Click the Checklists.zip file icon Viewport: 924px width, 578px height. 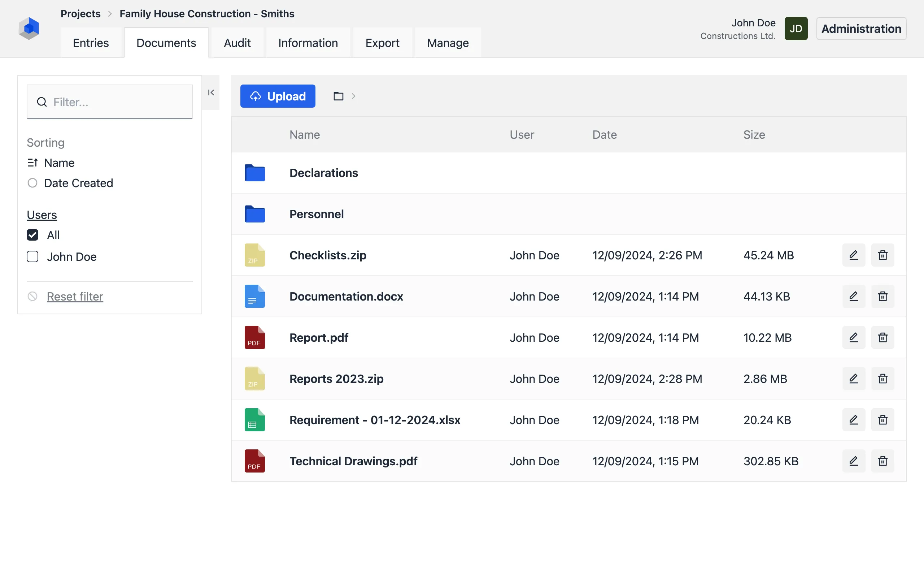pos(255,255)
